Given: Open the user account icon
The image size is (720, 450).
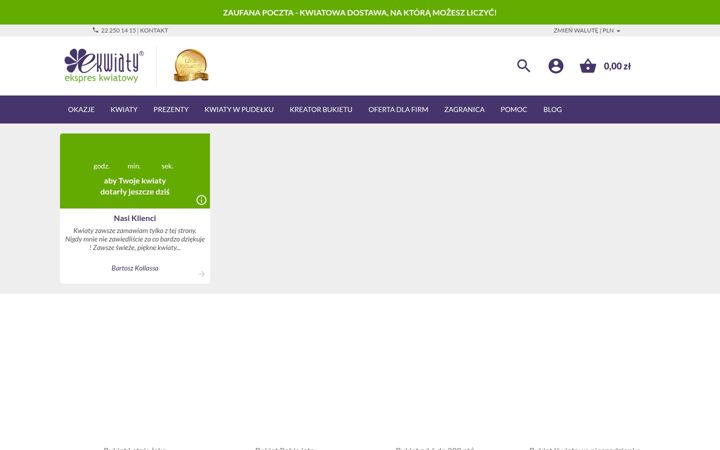Looking at the screenshot, I should click(x=556, y=66).
